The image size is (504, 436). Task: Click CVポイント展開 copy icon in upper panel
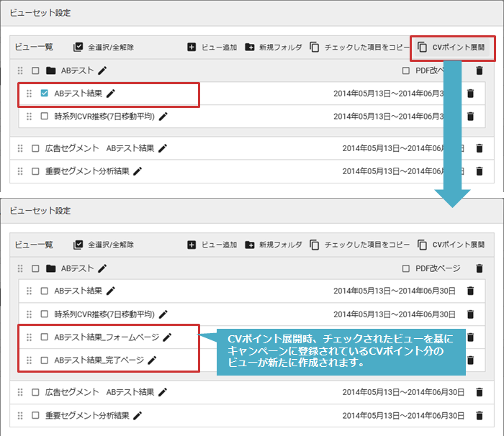[x=422, y=47]
